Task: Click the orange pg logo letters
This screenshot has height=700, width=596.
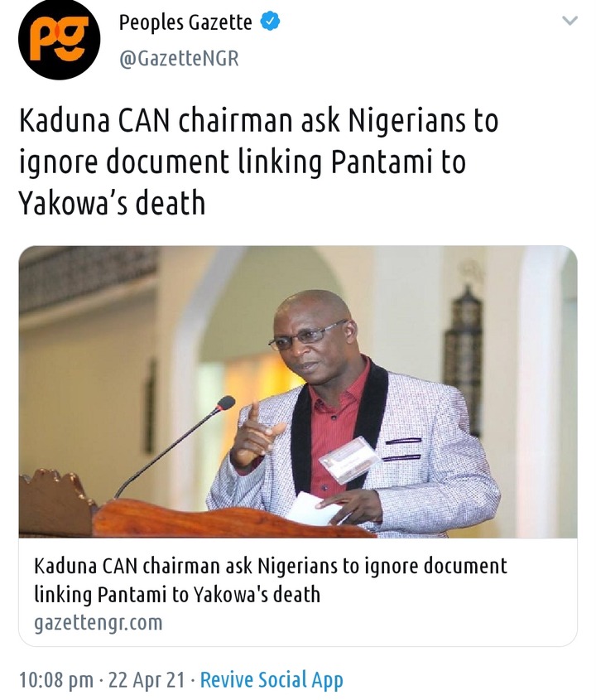Action: coord(59,39)
